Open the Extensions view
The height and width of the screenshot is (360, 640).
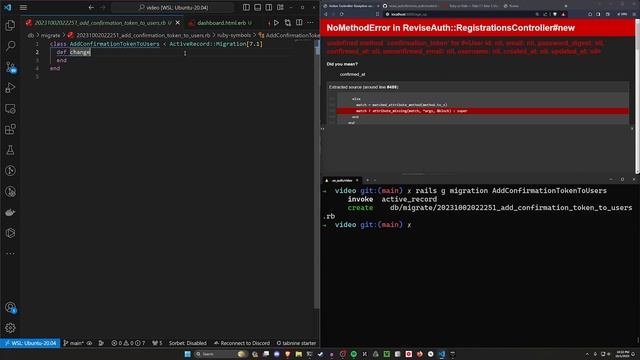(10, 129)
